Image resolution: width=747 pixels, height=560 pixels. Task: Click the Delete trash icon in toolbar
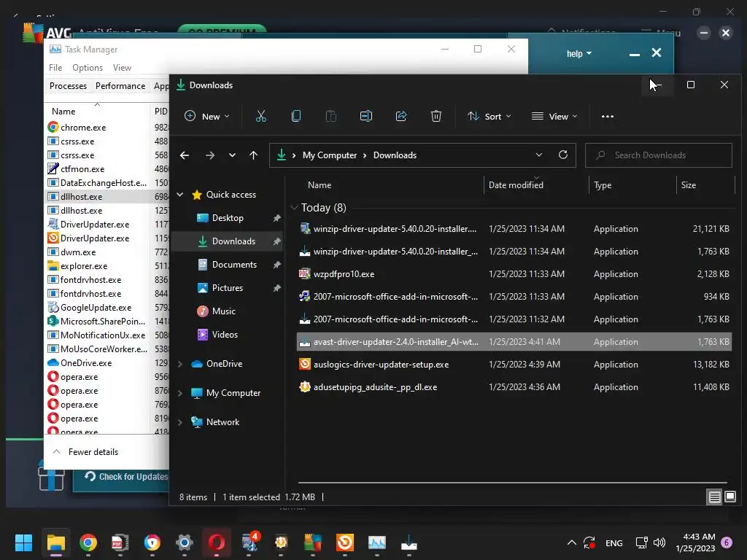(436, 116)
